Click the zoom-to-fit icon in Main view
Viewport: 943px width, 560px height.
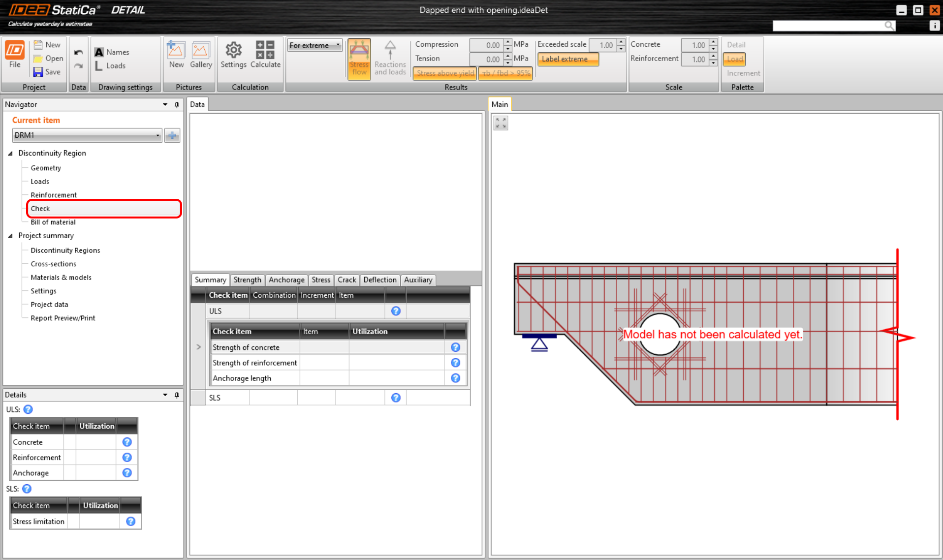coord(501,123)
